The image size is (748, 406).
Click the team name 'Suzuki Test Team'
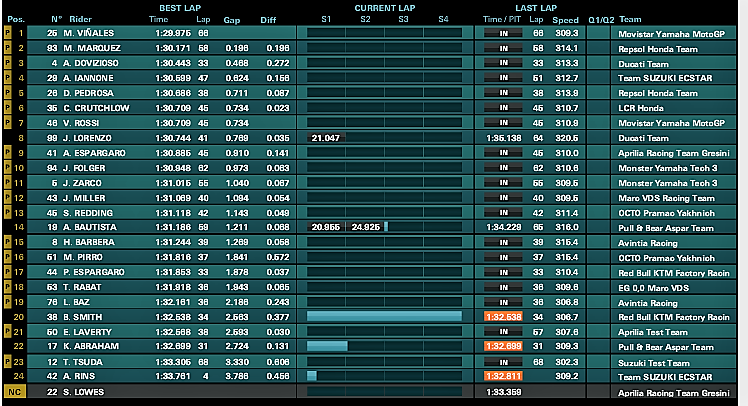point(654,363)
